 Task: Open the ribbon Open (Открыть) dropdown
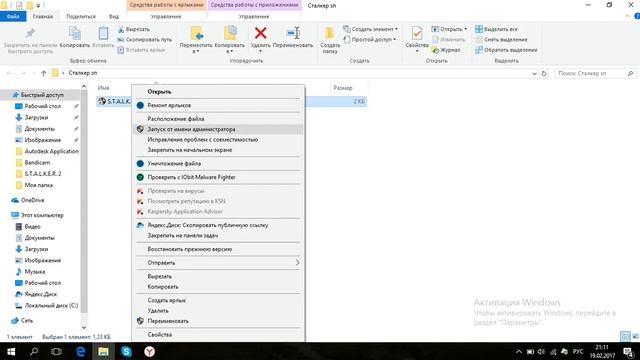(x=449, y=29)
